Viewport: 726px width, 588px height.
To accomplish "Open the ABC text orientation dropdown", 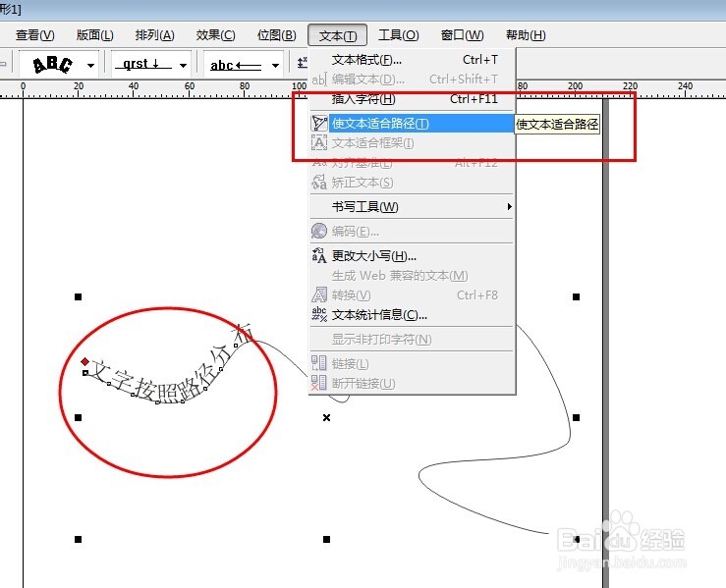I will click(x=90, y=65).
